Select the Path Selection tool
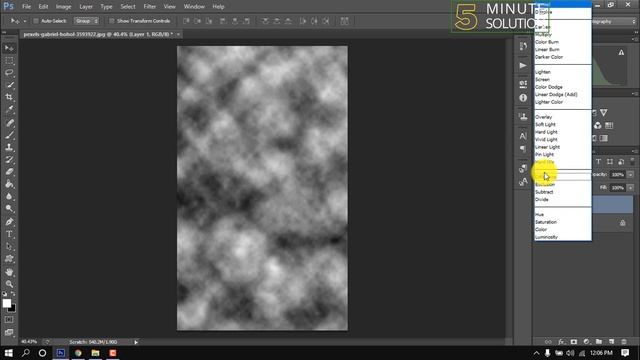The height and width of the screenshot is (360, 640). coord(9,247)
